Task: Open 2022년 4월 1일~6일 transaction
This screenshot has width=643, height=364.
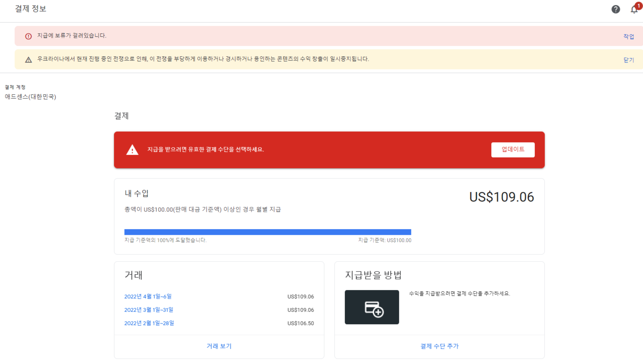Action: coord(148,296)
